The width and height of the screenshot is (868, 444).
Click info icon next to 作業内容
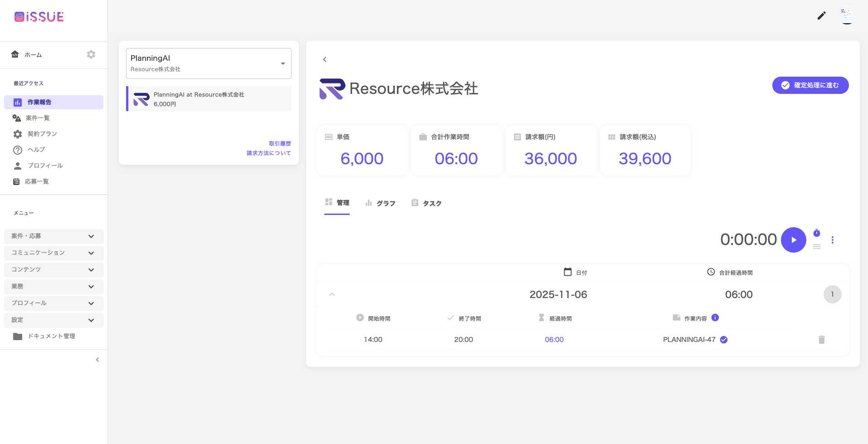pos(715,317)
